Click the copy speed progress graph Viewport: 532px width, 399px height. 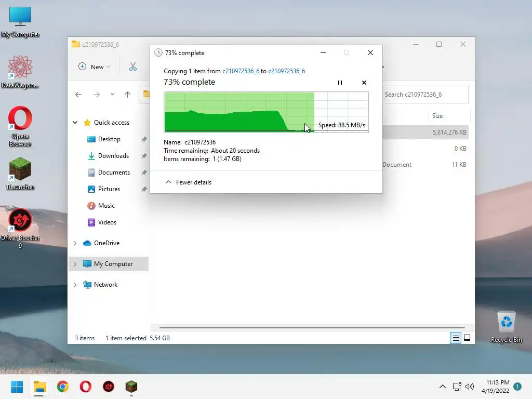pos(266,112)
